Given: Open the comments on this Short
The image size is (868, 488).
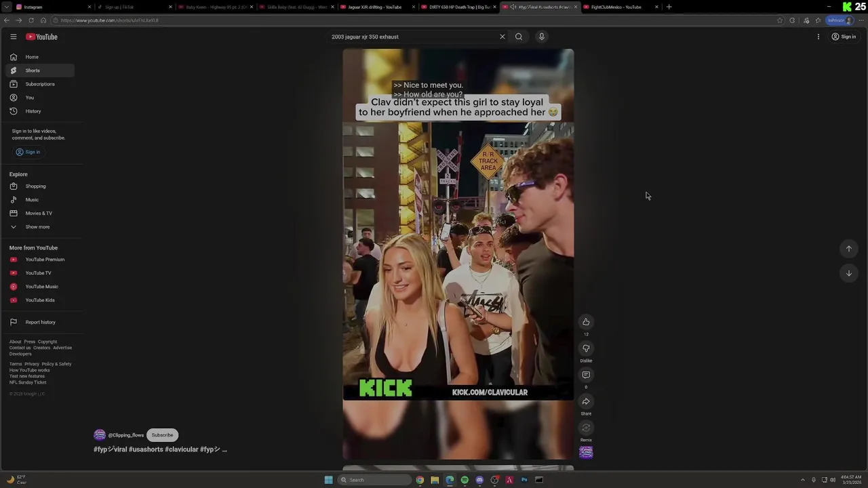Looking at the screenshot, I should pos(586,375).
